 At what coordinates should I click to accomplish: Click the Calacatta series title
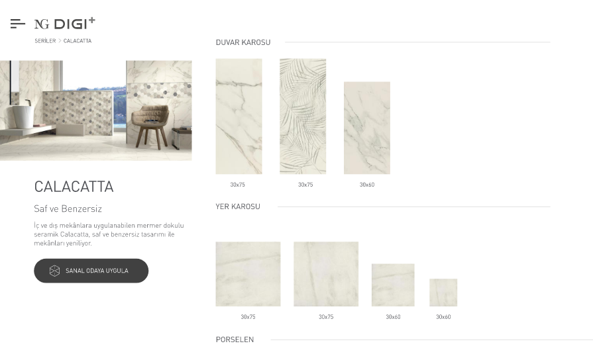tap(74, 187)
